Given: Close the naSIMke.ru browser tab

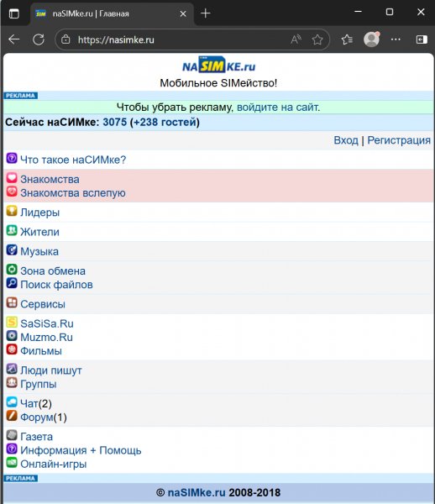Looking at the screenshot, I should 183,13.
